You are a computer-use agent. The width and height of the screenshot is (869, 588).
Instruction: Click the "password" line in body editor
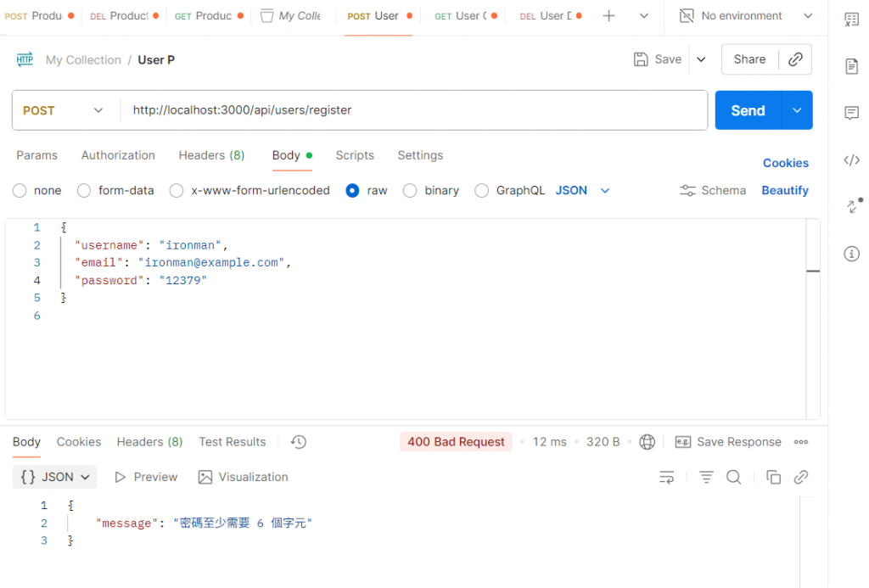141,280
